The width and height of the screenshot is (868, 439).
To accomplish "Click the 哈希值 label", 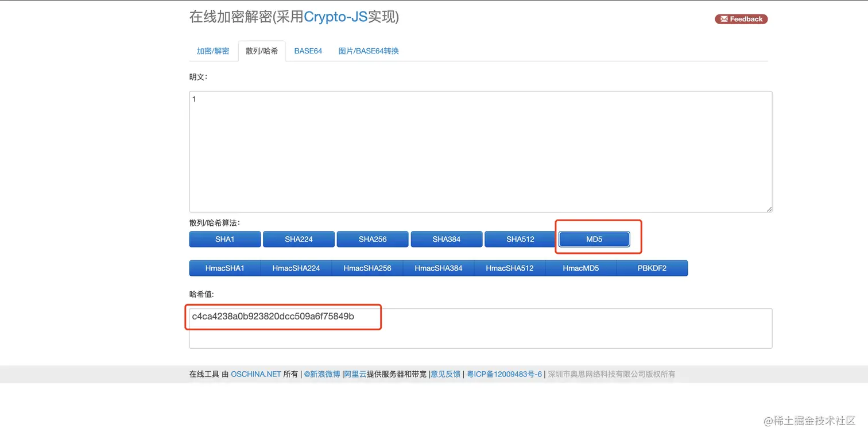I will click(x=201, y=294).
